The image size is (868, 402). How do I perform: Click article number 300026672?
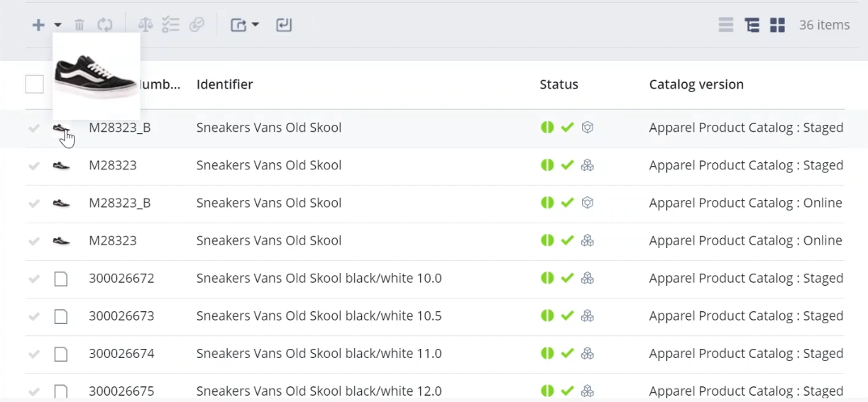click(121, 278)
